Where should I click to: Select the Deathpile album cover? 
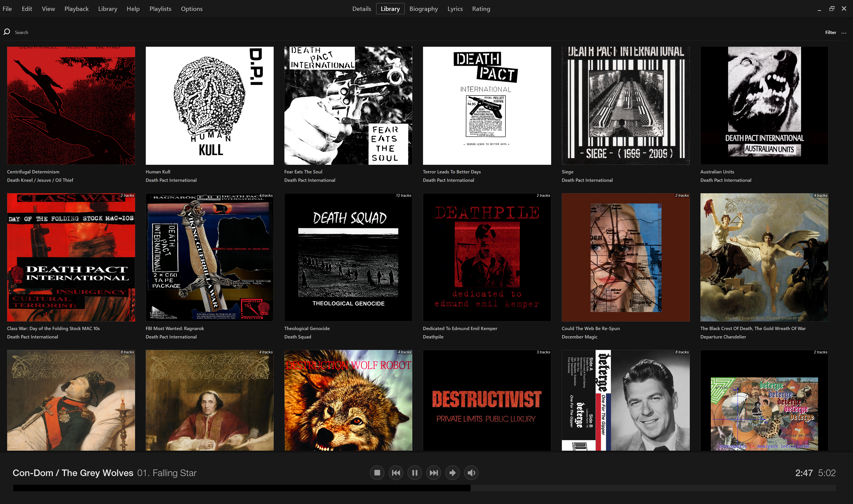487,257
